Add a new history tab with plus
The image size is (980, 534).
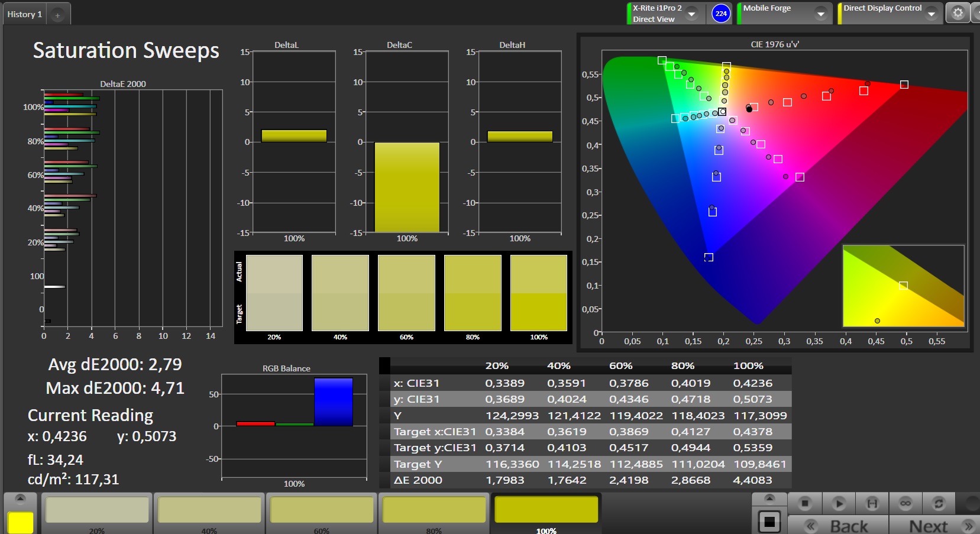tap(57, 15)
